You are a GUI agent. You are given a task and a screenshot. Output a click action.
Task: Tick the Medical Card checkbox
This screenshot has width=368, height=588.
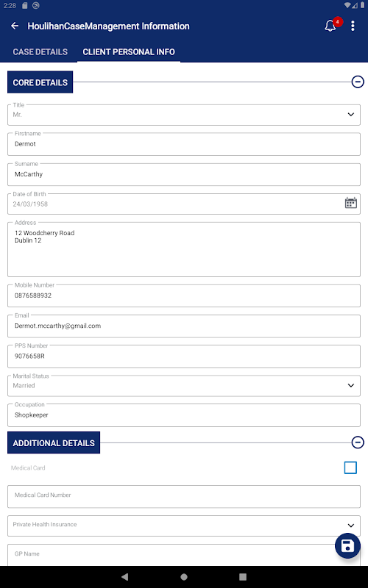coord(350,467)
